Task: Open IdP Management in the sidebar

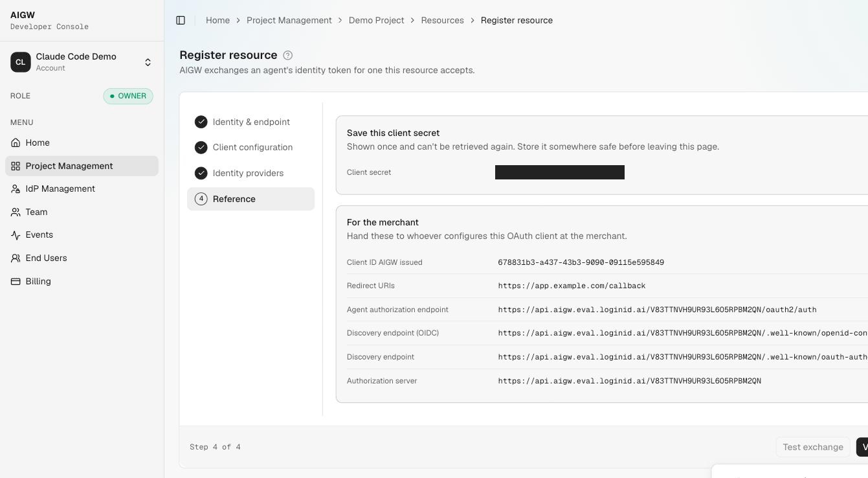Action: 82,189
